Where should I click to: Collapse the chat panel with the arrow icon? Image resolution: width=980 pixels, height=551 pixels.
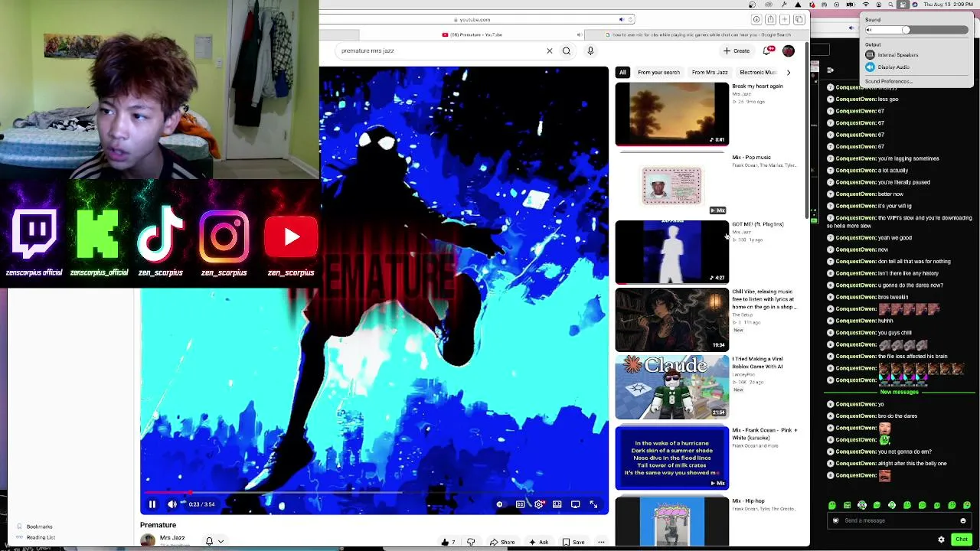pyautogui.click(x=831, y=70)
